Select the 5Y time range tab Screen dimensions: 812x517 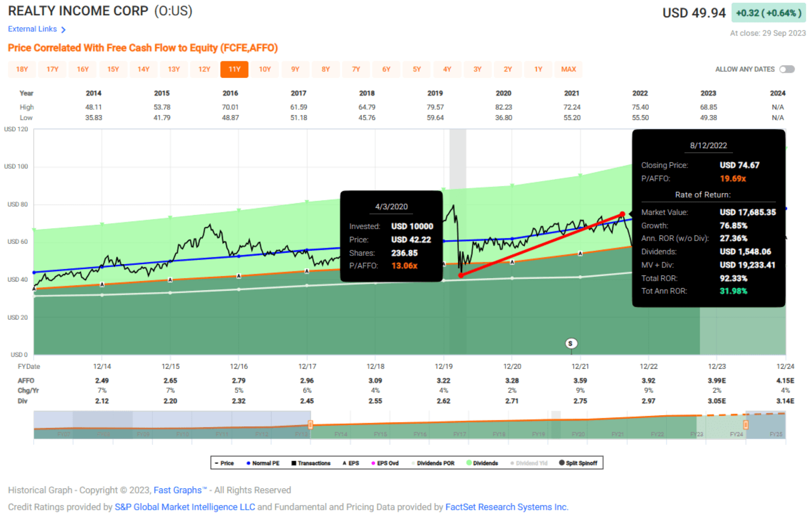(x=417, y=69)
